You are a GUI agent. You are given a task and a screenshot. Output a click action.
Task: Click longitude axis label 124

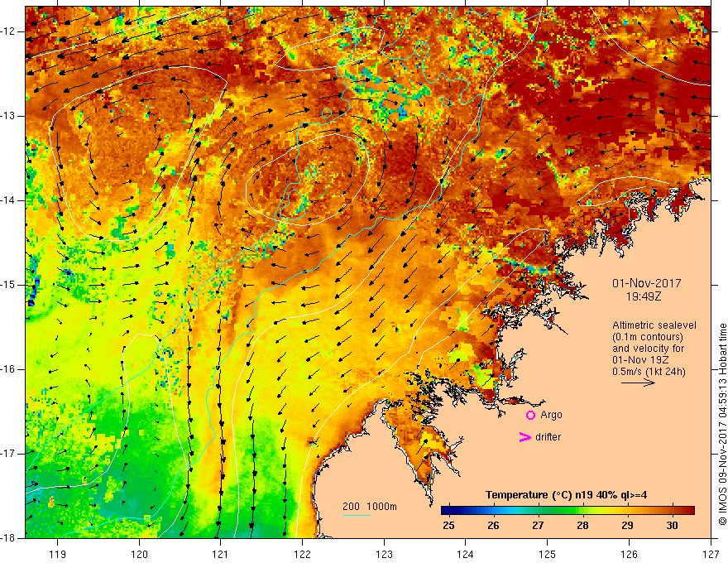(x=466, y=554)
